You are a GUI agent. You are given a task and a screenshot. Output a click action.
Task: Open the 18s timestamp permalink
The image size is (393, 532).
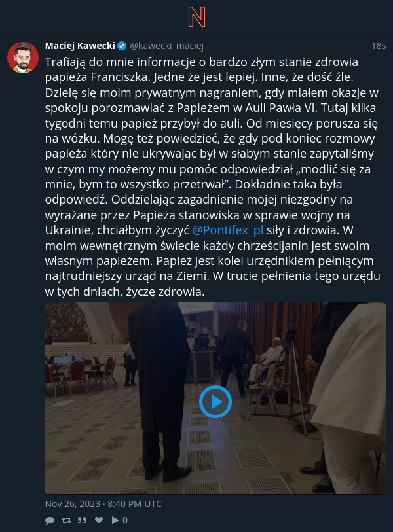pyautogui.click(x=379, y=46)
